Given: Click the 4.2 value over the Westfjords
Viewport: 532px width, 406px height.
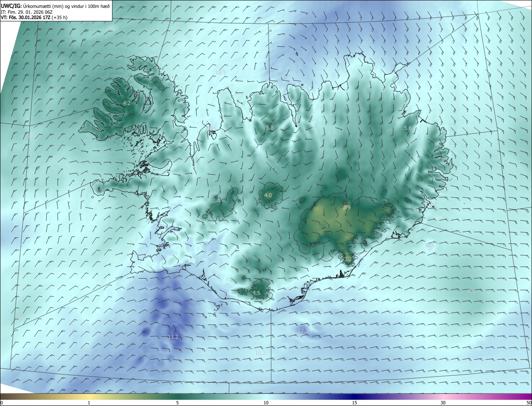Looking at the screenshot, I should (x=127, y=103).
